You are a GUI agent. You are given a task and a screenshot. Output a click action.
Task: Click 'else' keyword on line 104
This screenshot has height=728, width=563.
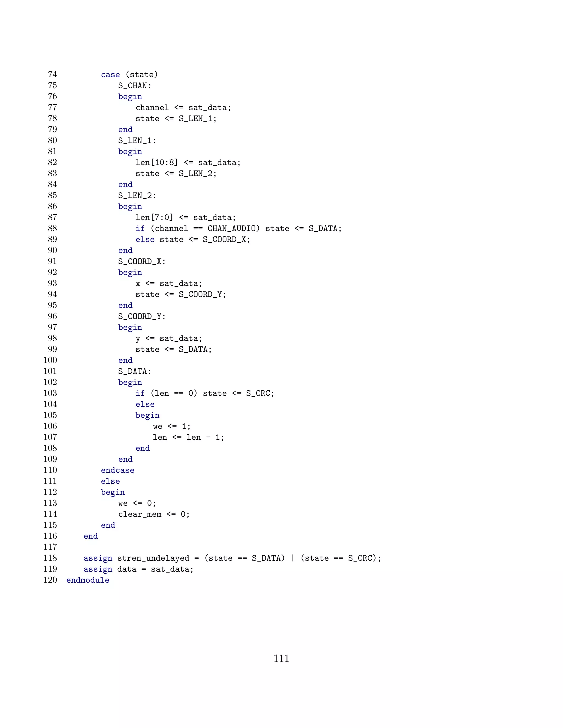(x=145, y=405)
